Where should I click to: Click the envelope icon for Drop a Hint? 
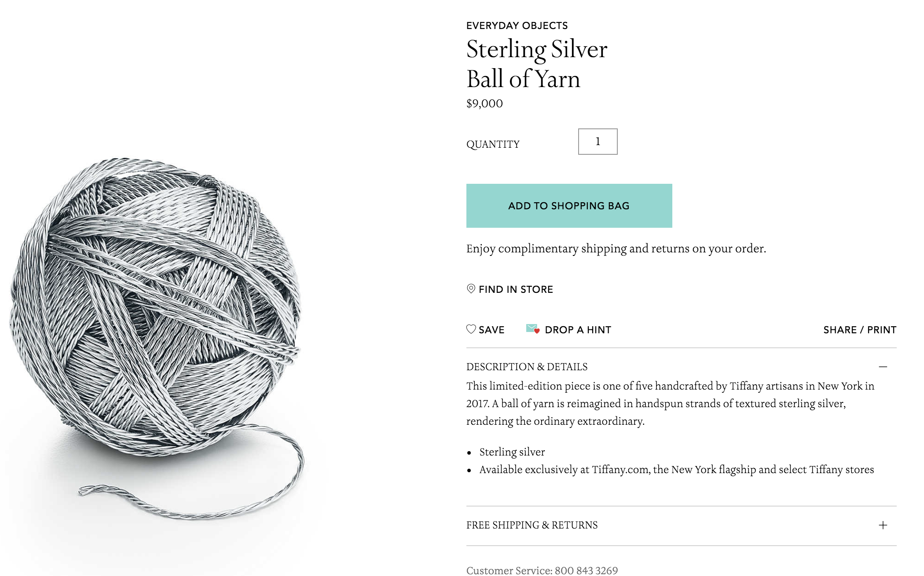pyautogui.click(x=532, y=329)
